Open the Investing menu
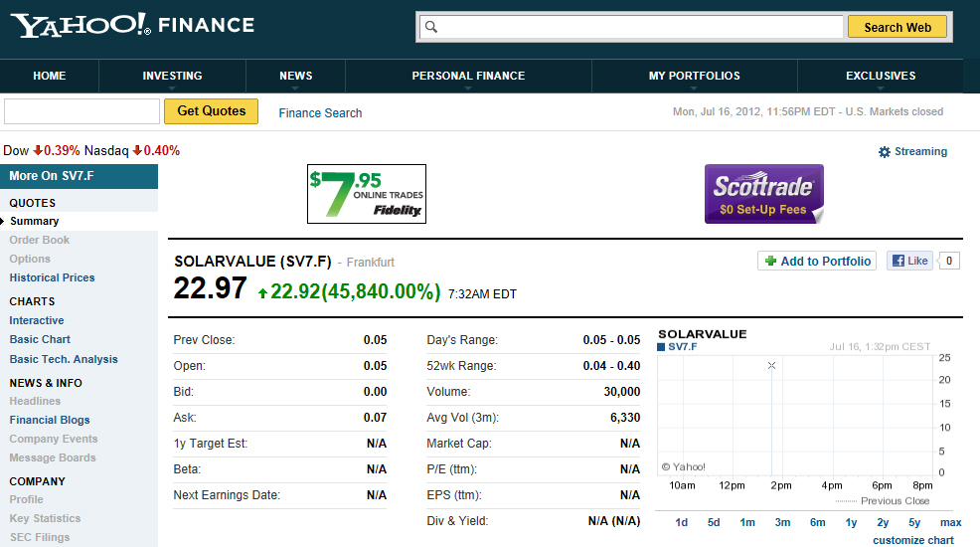The height and width of the screenshot is (547, 980). pyautogui.click(x=172, y=76)
